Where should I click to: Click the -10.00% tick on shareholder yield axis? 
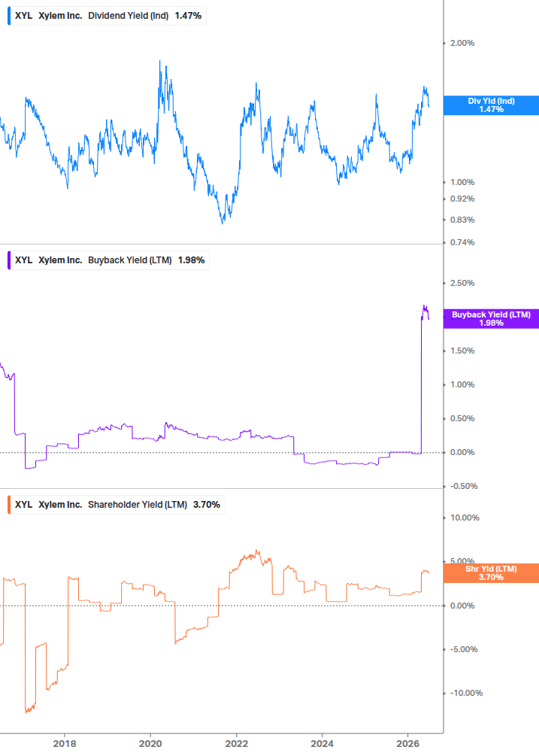point(466,694)
